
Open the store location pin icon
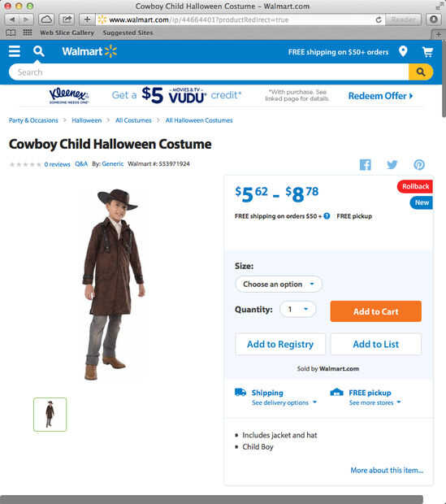403,51
